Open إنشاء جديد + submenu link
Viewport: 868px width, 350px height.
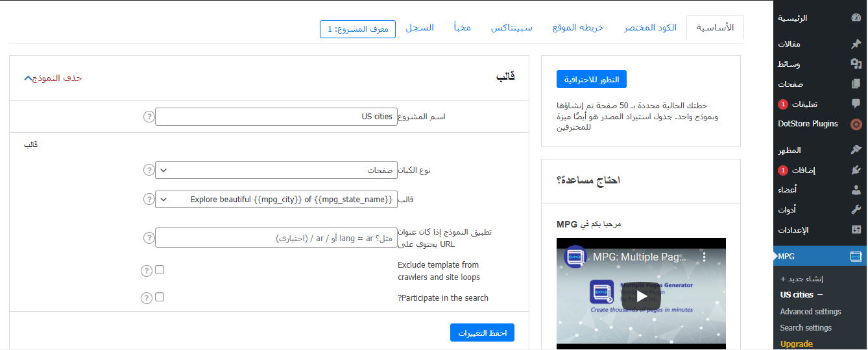tap(802, 279)
